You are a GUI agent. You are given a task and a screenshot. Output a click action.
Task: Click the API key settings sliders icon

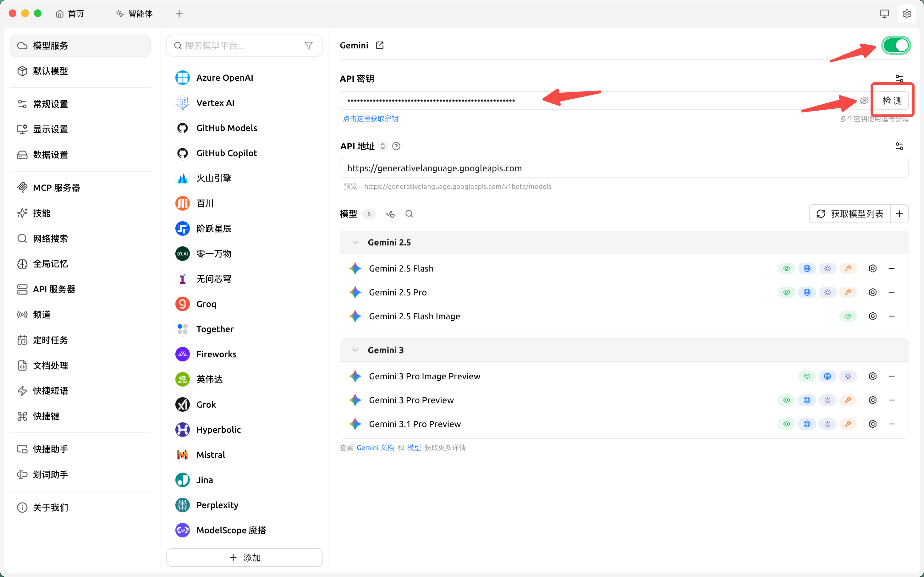[x=899, y=79]
